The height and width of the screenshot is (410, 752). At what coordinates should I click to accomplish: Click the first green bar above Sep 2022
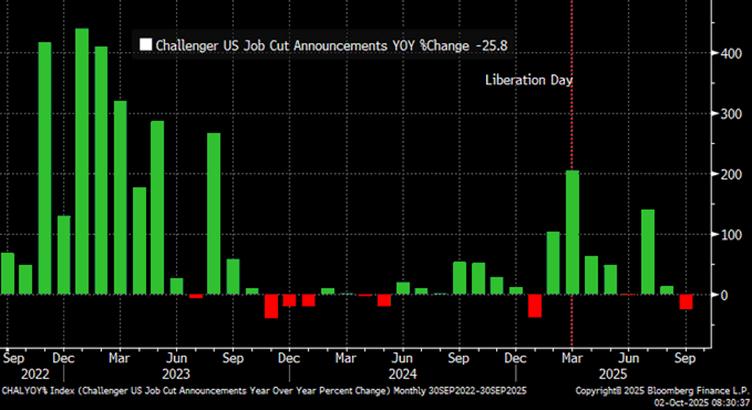click(x=8, y=273)
